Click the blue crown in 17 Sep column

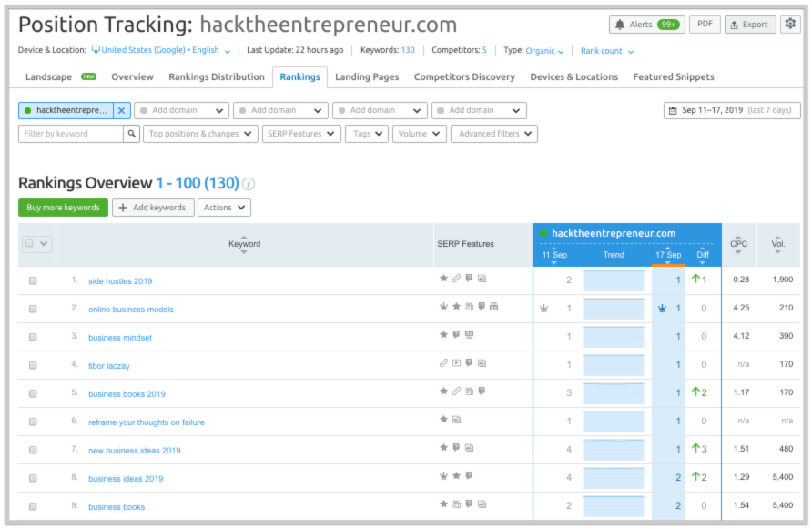tap(662, 309)
